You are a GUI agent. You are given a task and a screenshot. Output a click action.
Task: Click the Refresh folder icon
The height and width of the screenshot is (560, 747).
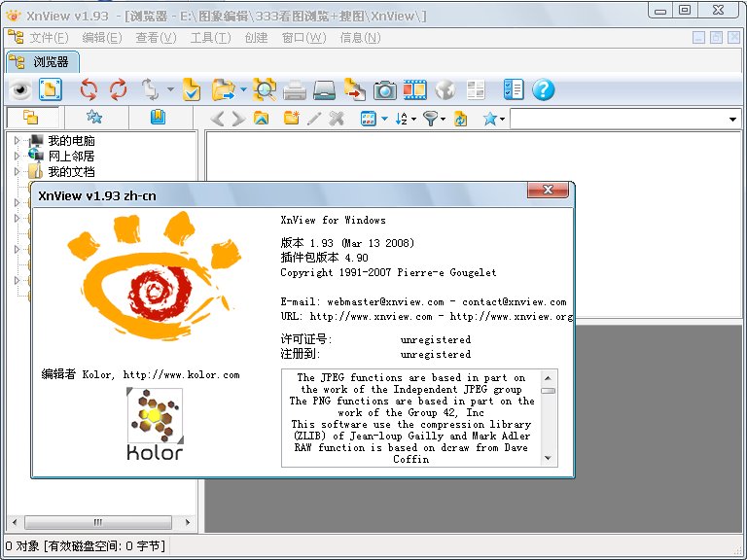coord(460,118)
